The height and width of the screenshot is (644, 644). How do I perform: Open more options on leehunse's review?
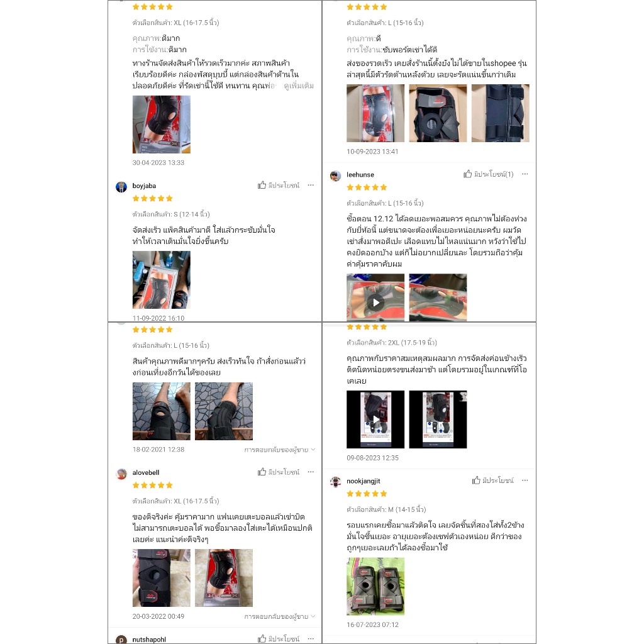click(525, 174)
